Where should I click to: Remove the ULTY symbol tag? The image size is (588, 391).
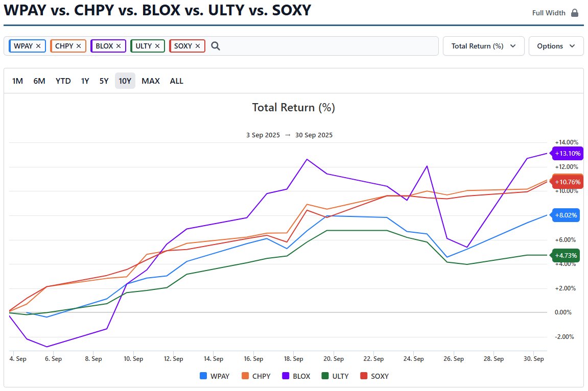[157, 46]
